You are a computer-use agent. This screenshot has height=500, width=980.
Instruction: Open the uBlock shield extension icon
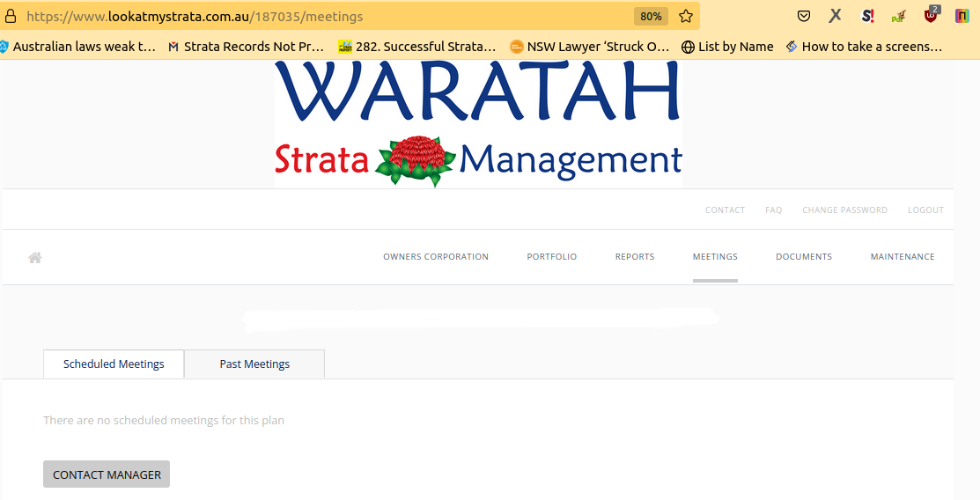[932, 15]
